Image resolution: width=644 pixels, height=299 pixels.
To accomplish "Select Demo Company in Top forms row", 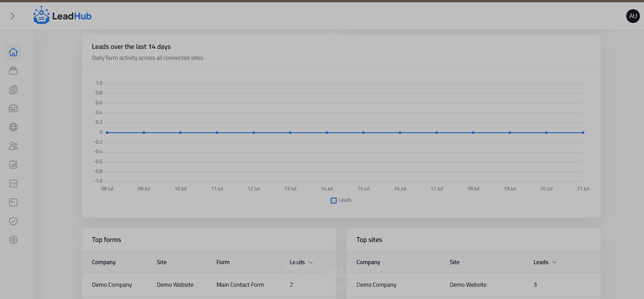I will point(112,285).
